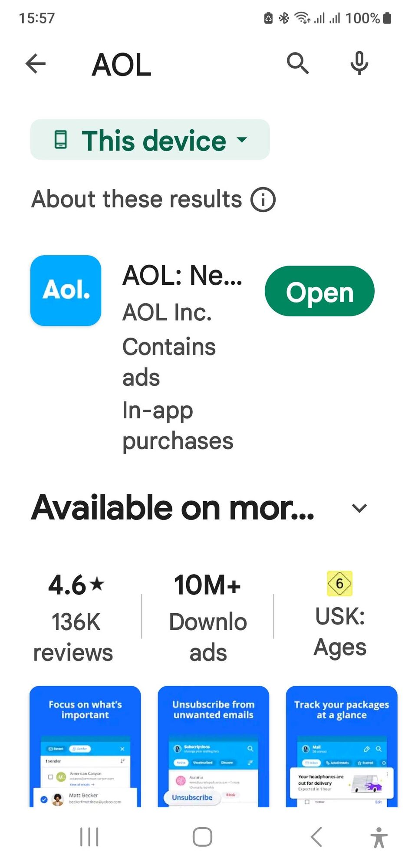Expand the Available on more devices section
This screenshot has width=405, height=868.
coord(359,508)
